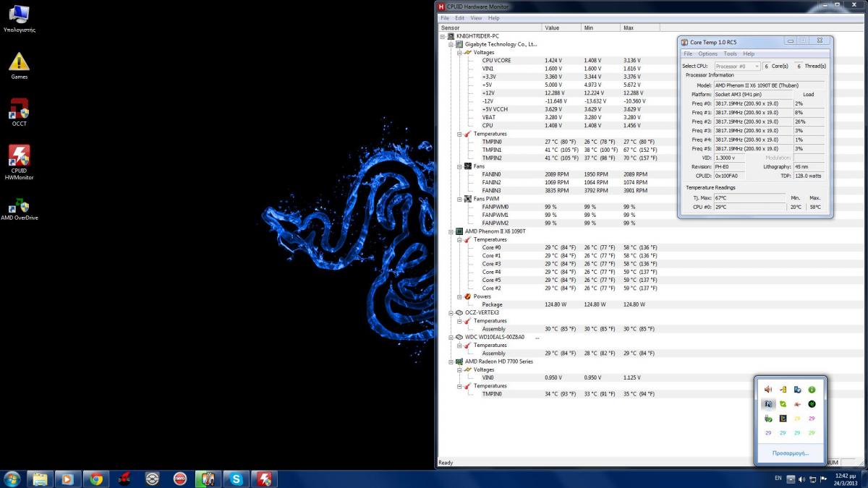868x488 pixels.
Task: Click the Razer green-on-black tray popup icon
Action: pos(812,404)
